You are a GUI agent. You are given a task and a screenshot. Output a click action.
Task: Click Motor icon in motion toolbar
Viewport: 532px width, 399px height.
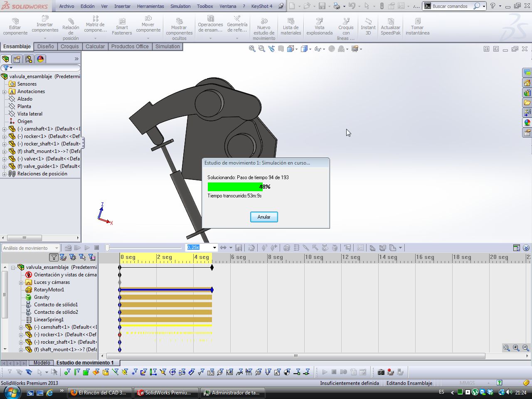pyautogui.click(x=287, y=248)
